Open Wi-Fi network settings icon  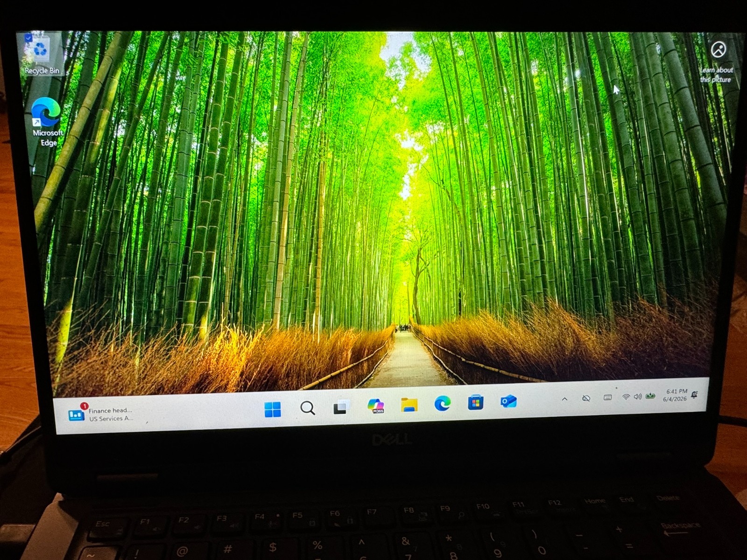(x=626, y=397)
